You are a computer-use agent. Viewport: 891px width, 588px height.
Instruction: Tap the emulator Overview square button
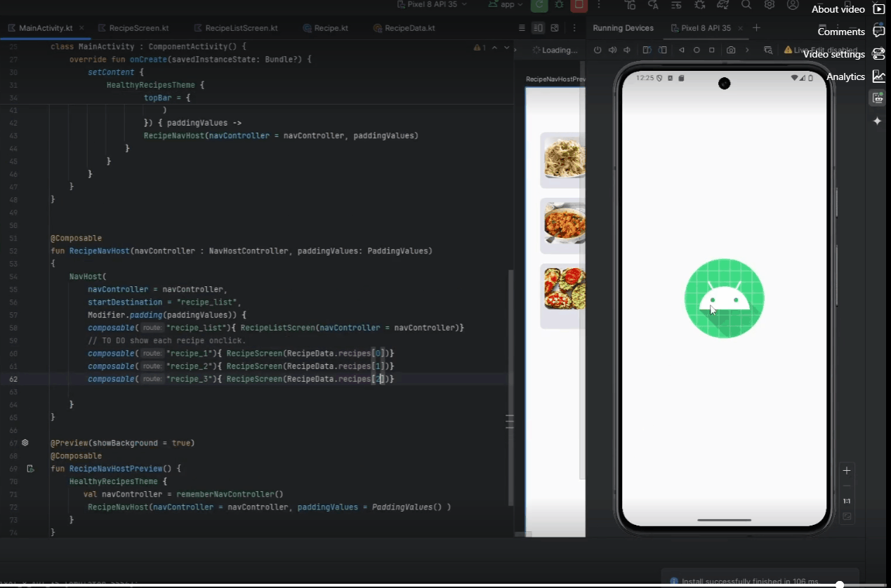click(712, 51)
